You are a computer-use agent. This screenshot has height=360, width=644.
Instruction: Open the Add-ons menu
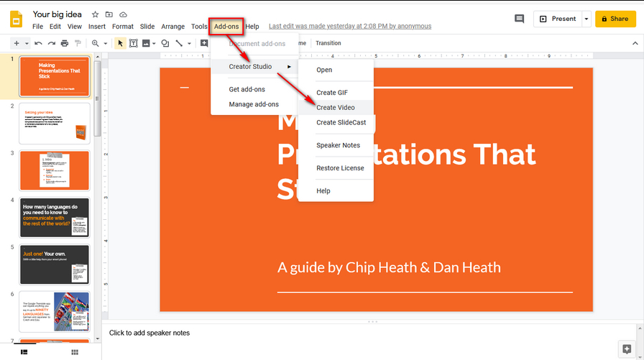226,27
